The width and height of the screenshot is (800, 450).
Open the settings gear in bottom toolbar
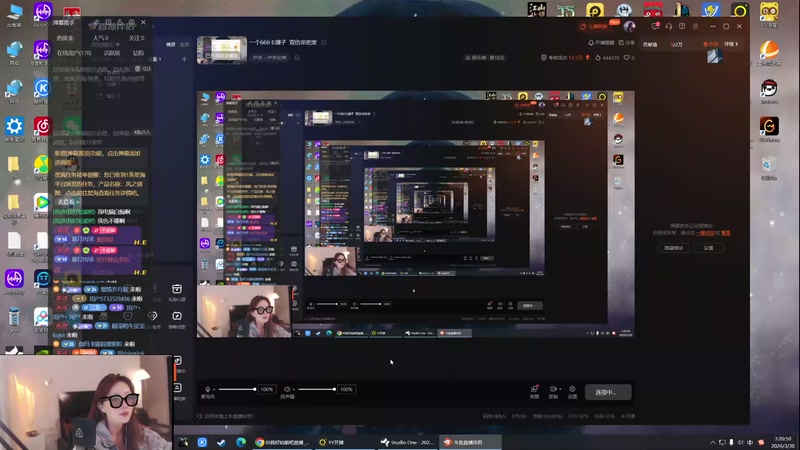[x=572, y=389]
